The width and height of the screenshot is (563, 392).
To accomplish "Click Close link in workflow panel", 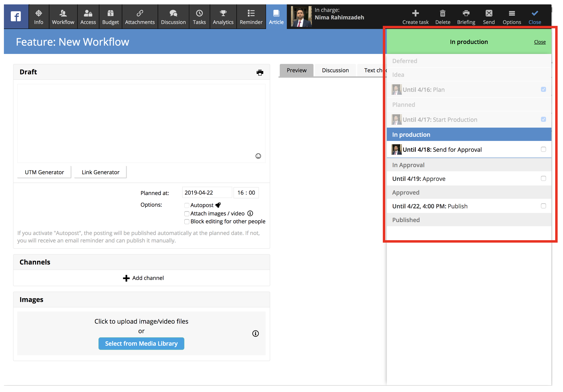I will coord(540,42).
